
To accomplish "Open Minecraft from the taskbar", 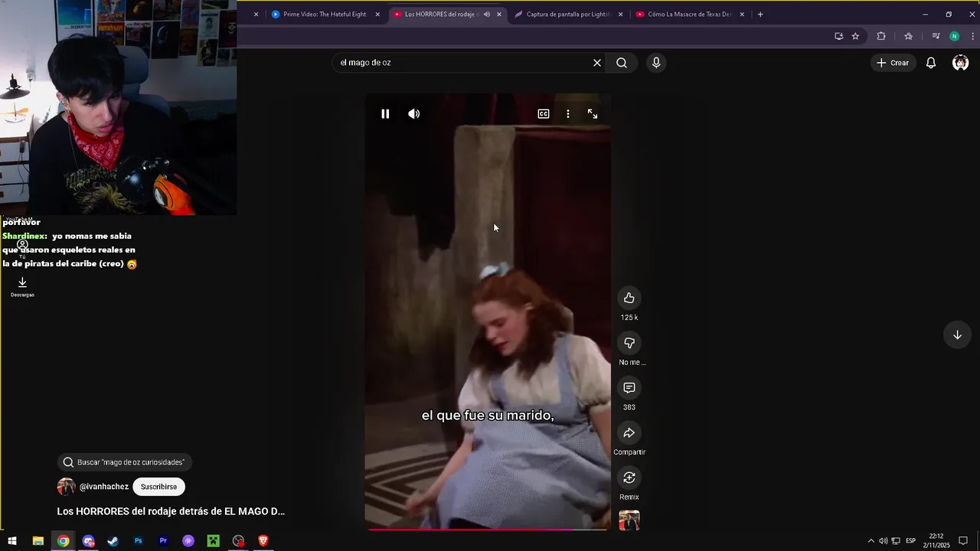I will click(x=214, y=541).
